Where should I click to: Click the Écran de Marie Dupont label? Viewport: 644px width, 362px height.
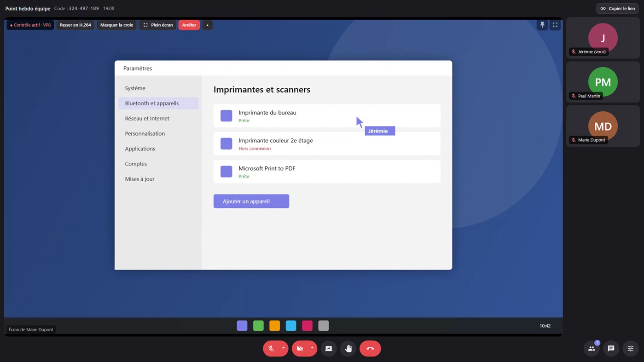point(31,329)
